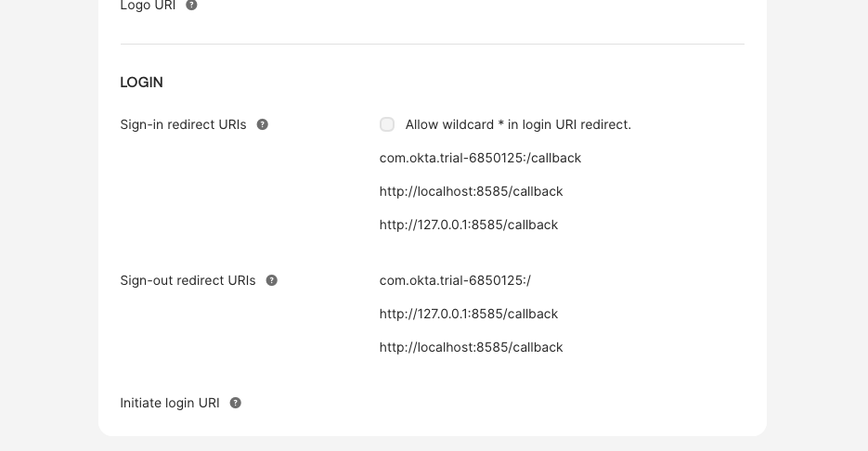
Task: Select sign-in http://127.0.0.1:8585/callback entry
Action: click(468, 225)
